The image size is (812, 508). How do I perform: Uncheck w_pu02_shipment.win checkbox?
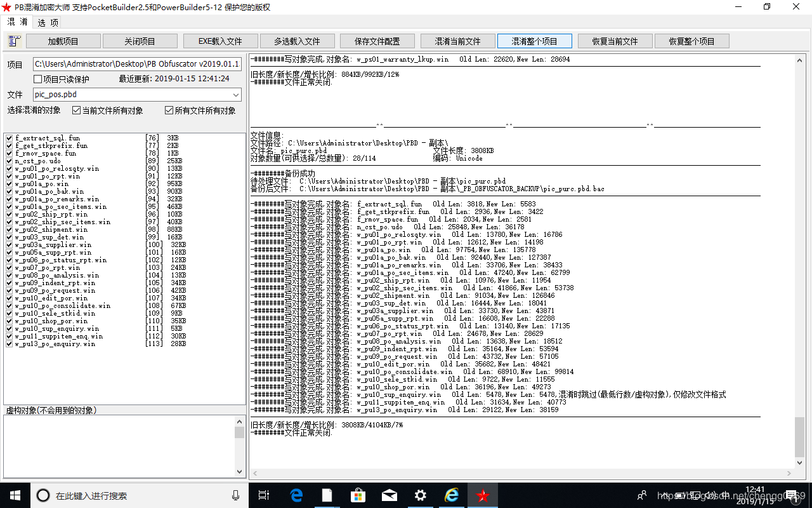click(9, 229)
